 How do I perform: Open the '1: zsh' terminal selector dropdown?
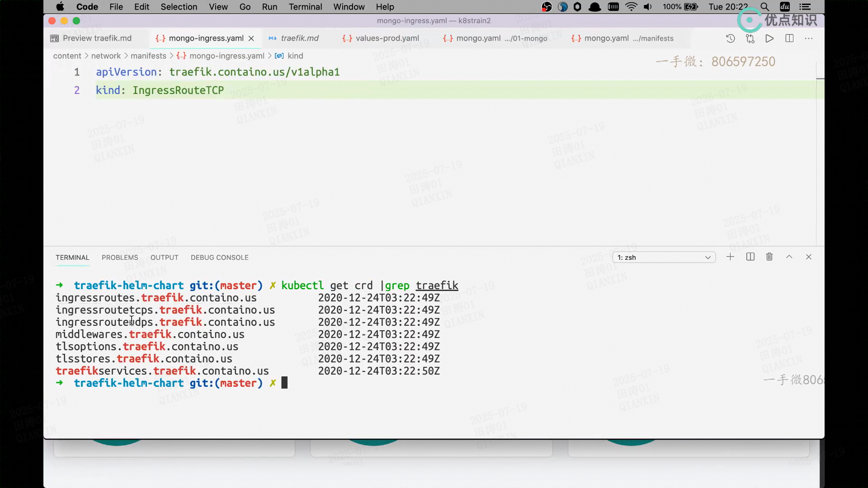pyautogui.click(x=664, y=258)
